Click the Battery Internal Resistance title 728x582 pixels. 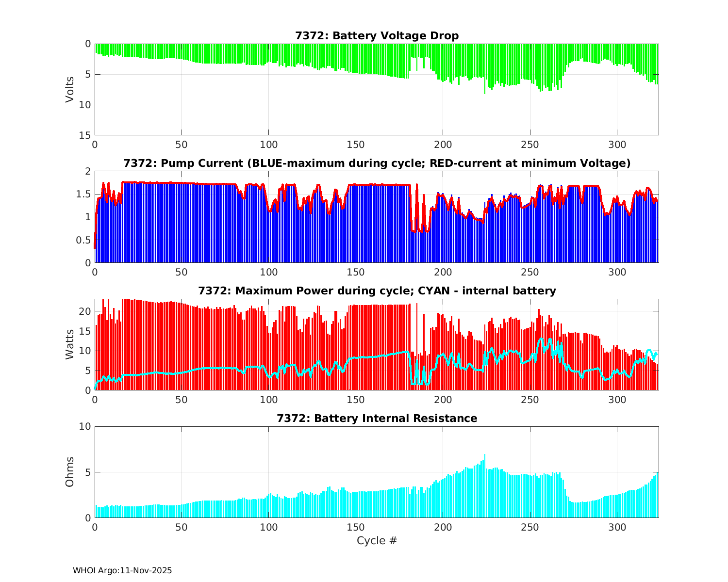377,419
